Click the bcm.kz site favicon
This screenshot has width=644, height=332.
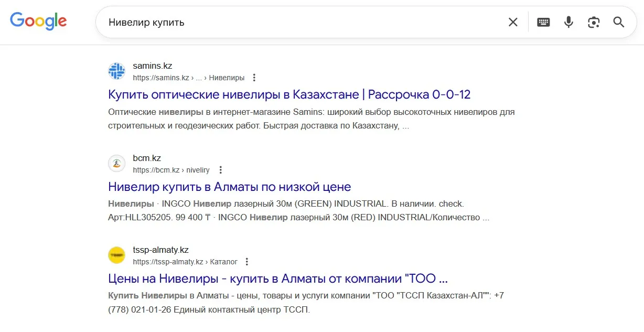pos(116,164)
